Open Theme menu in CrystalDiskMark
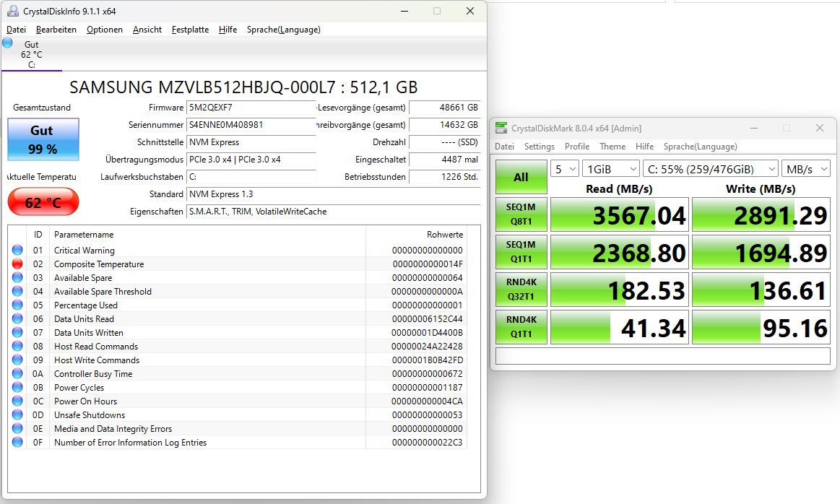The height and width of the screenshot is (504, 840). [x=612, y=147]
